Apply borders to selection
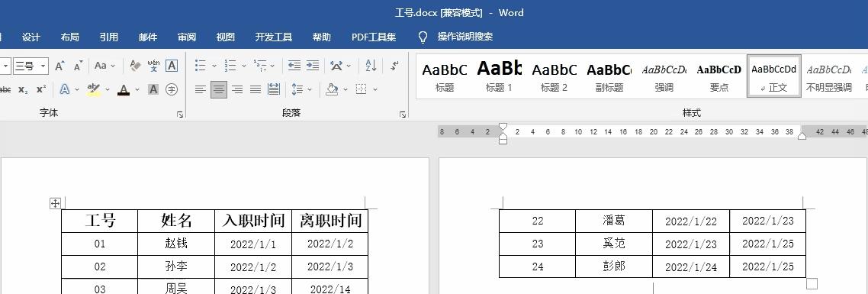Screen dimensions: 868x294 click(361, 89)
